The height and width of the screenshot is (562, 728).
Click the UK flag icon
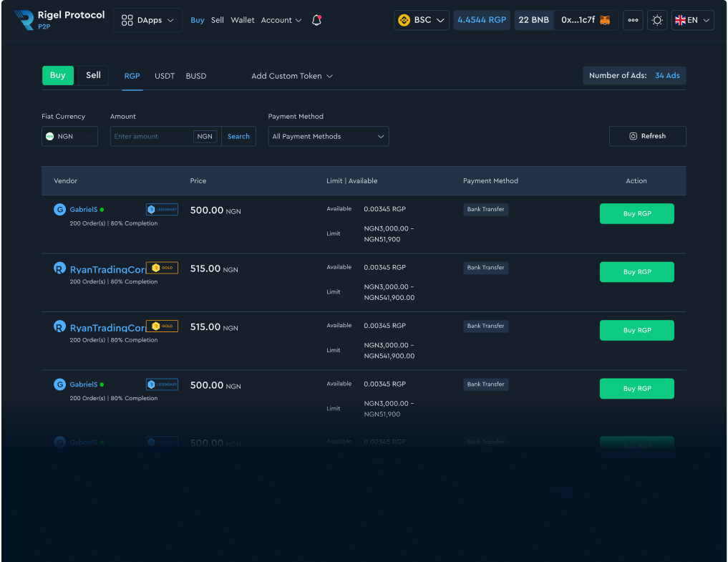[x=680, y=20]
